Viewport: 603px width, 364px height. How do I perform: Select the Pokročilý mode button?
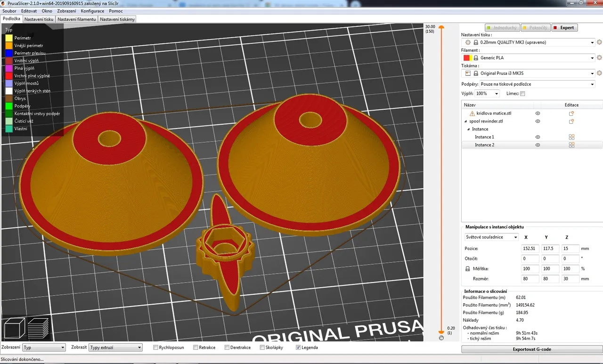[536, 28]
